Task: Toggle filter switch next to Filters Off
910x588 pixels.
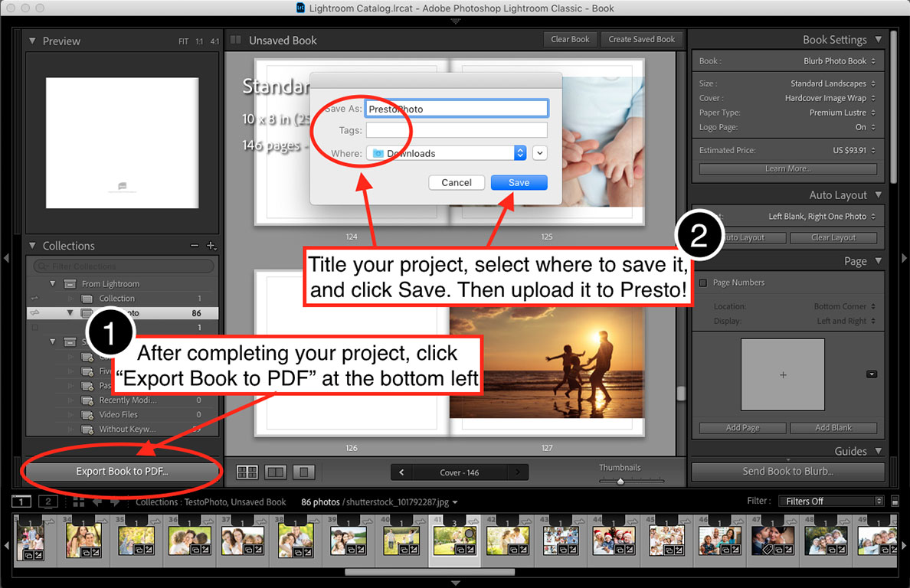Action: [895, 501]
